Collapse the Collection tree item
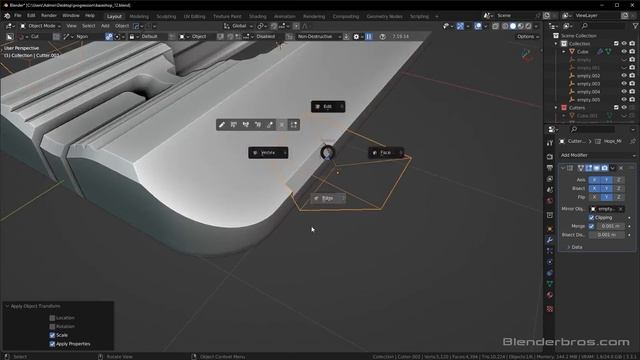The image size is (640, 360). click(x=557, y=44)
